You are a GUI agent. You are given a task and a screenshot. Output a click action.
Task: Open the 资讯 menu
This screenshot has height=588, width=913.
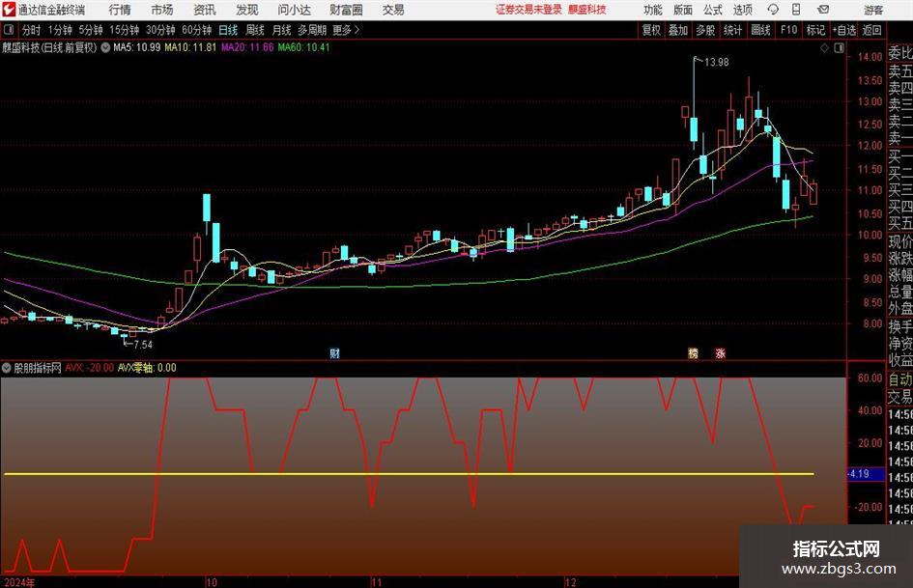205,10
